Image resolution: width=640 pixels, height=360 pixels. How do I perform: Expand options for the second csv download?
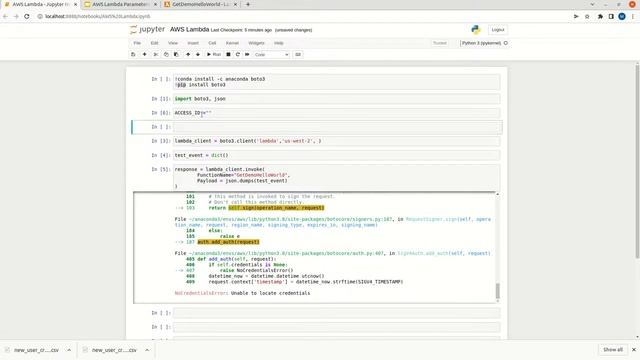tap(147, 350)
